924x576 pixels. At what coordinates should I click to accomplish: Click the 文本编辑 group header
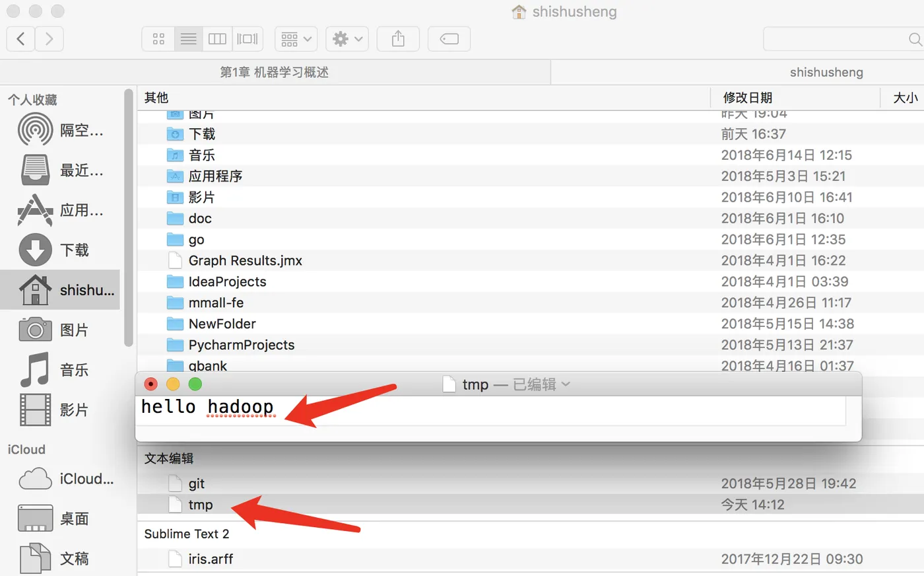(169, 458)
